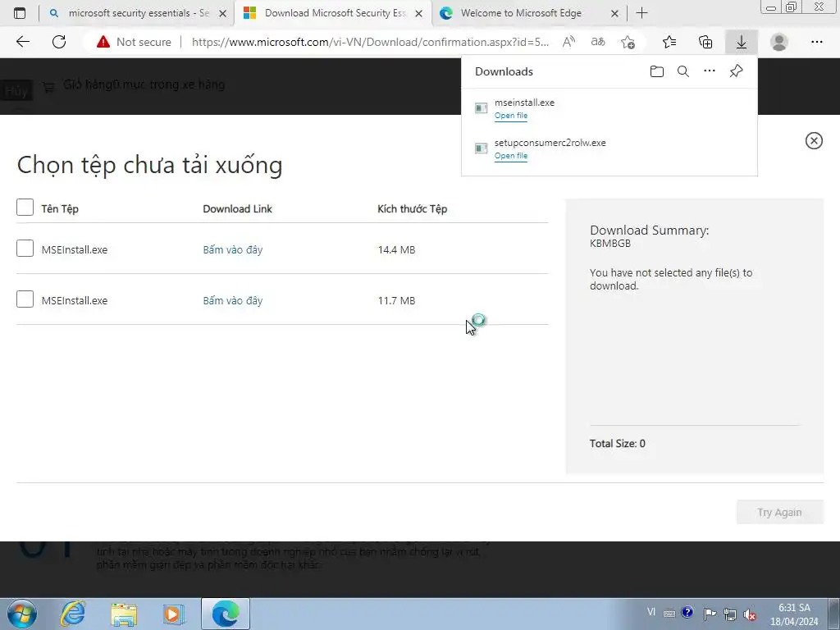Open the profile avatar icon
The width and height of the screenshot is (840, 630).
tap(779, 42)
